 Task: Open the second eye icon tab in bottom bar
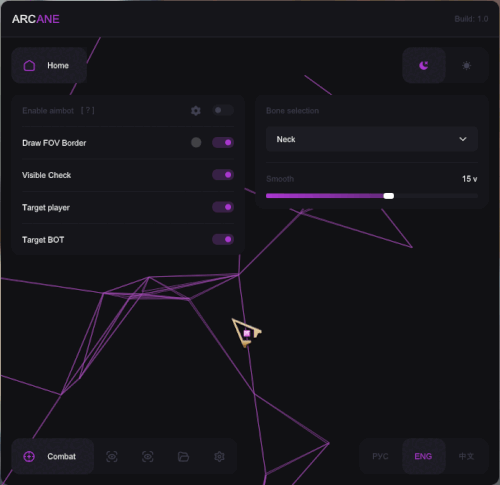click(x=148, y=456)
